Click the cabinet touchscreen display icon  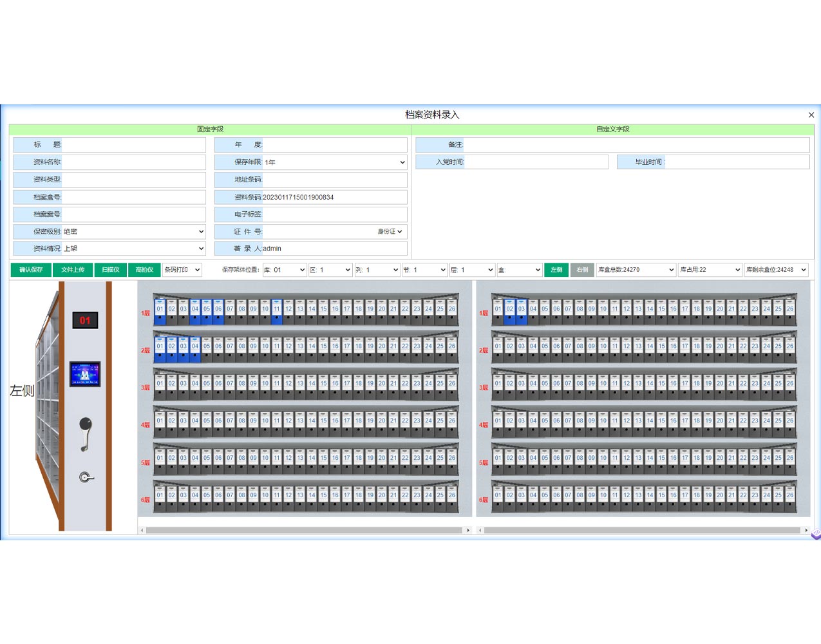click(85, 374)
